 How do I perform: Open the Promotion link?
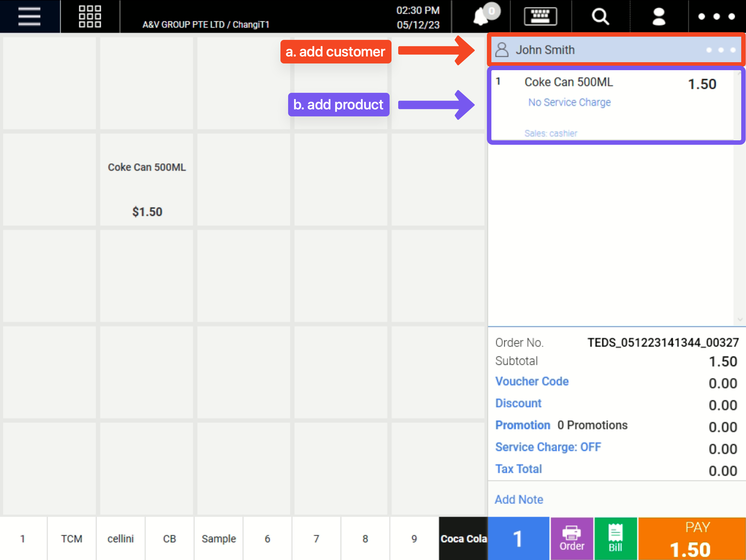click(x=523, y=425)
